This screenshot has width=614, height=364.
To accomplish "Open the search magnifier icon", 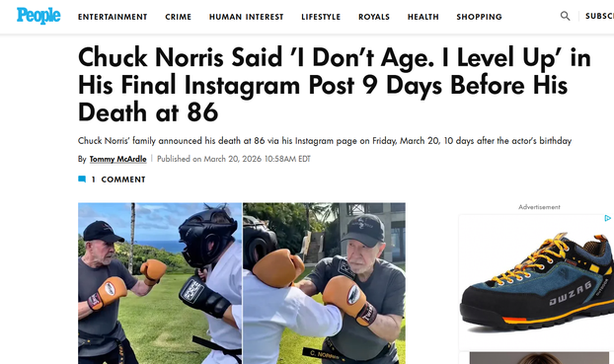I will [565, 16].
